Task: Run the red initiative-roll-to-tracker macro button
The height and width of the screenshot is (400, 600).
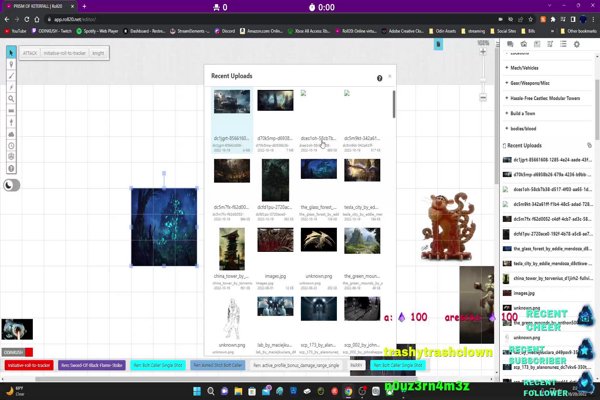Action: click(x=29, y=365)
